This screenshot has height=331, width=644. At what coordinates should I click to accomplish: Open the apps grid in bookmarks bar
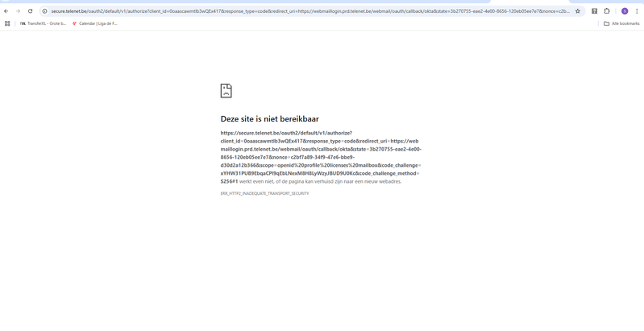coord(7,23)
